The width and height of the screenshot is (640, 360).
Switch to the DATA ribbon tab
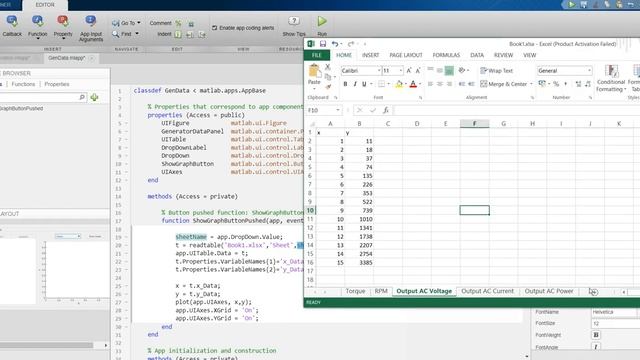point(477,55)
